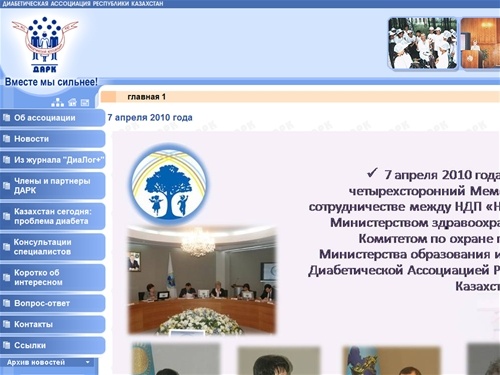The image size is (500, 375).
Task: Click the line четырехсторонний Мем…
Action: (x=424, y=191)
